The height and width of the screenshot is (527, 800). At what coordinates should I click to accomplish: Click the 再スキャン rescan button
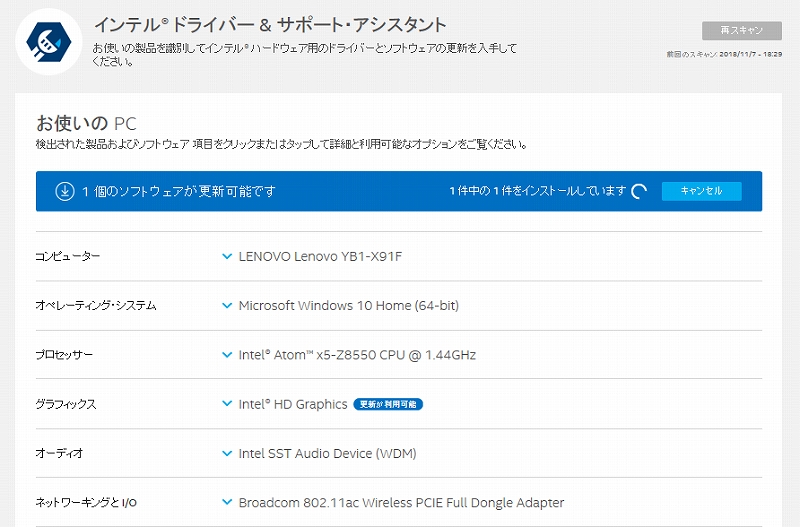[742, 31]
